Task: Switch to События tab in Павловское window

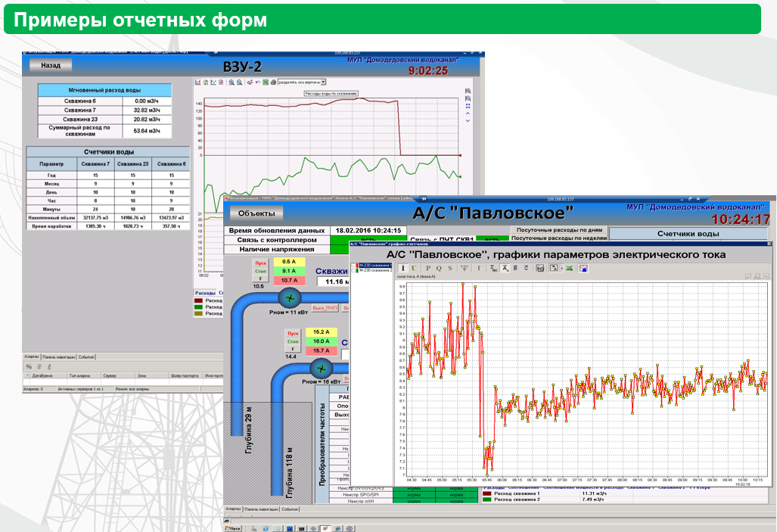Action: [x=290, y=509]
